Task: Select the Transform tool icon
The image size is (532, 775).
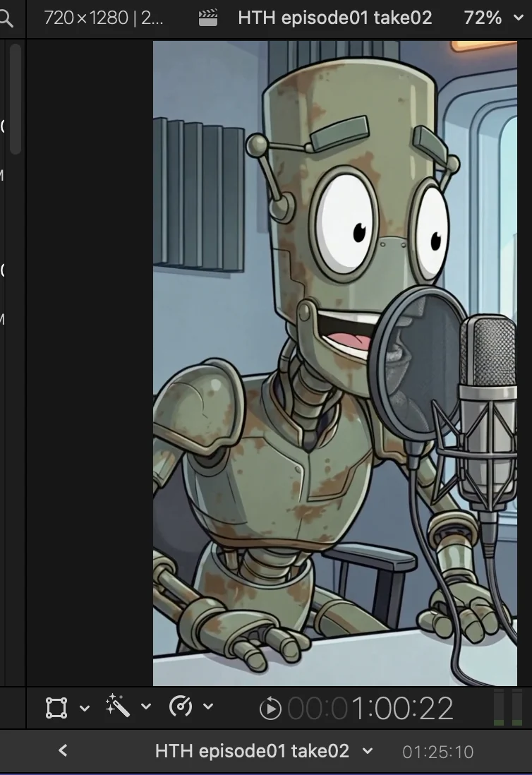Action: coord(56,707)
